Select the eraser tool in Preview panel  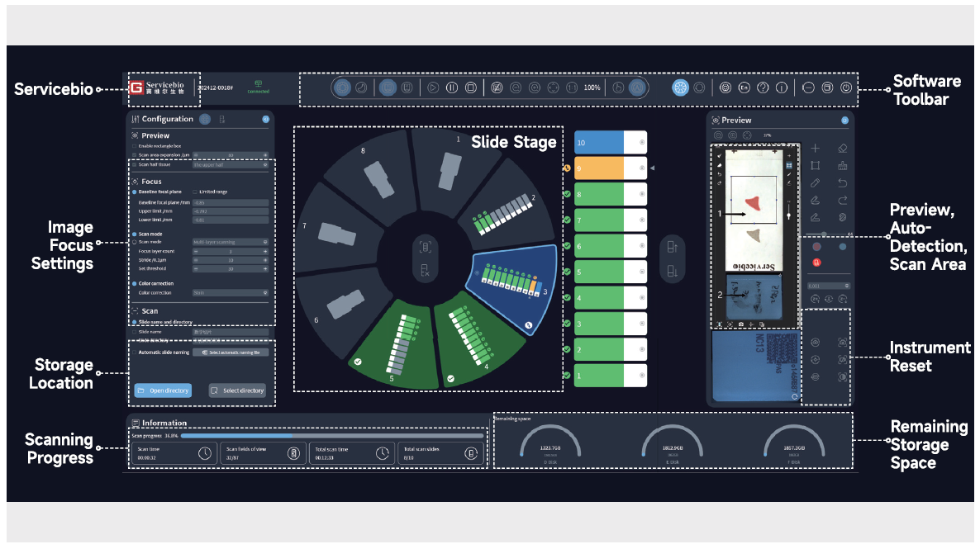(x=843, y=149)
